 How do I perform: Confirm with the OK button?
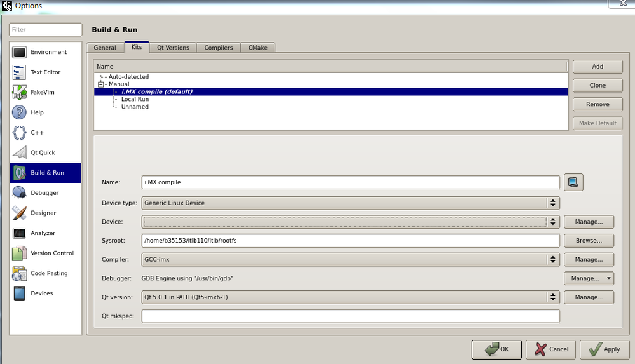(x=496, y=349)
